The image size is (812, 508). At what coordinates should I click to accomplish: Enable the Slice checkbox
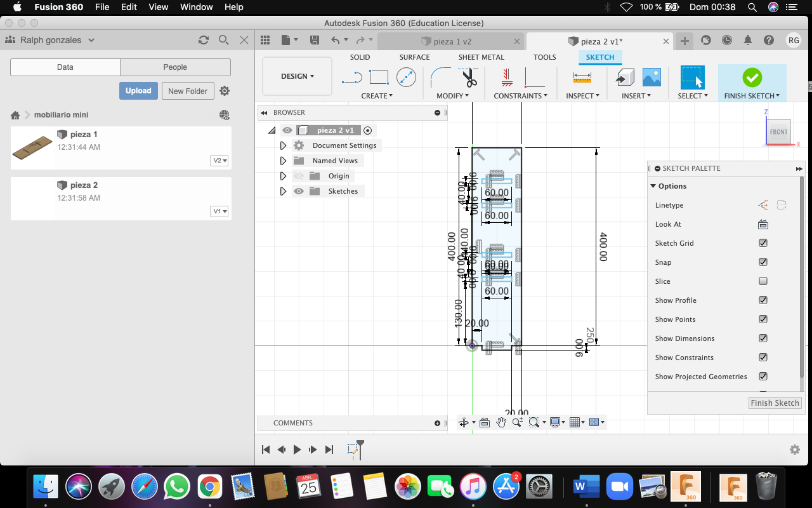[x=763, y=281]
